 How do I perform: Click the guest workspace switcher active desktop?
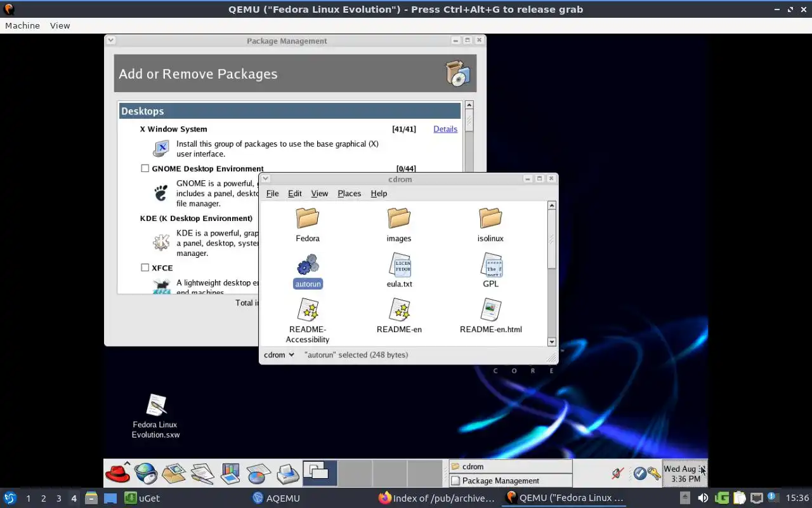pos(320,473)
